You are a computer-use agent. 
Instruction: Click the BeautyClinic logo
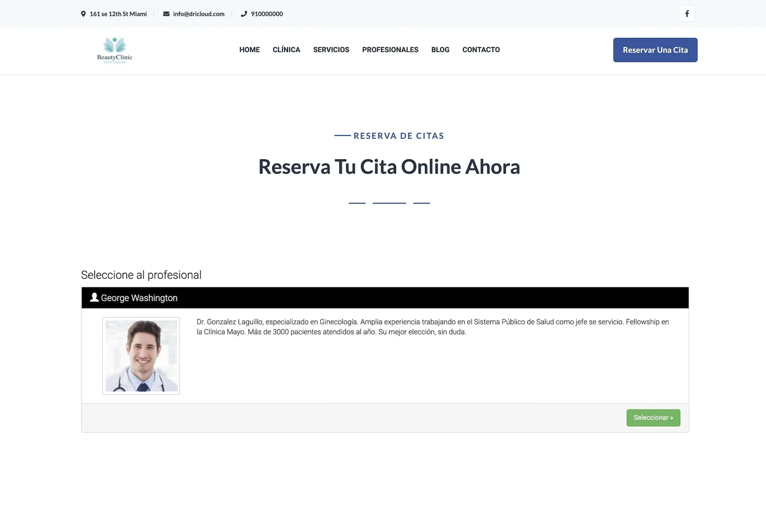click(x=114, y=50)
